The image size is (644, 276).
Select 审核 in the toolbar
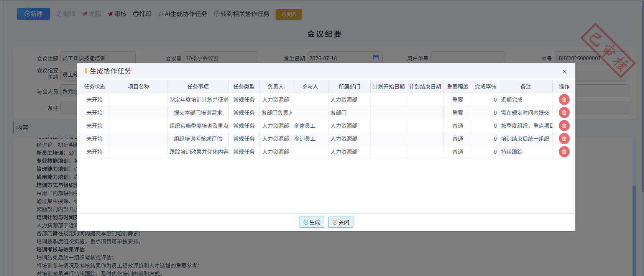pos(117,14)
